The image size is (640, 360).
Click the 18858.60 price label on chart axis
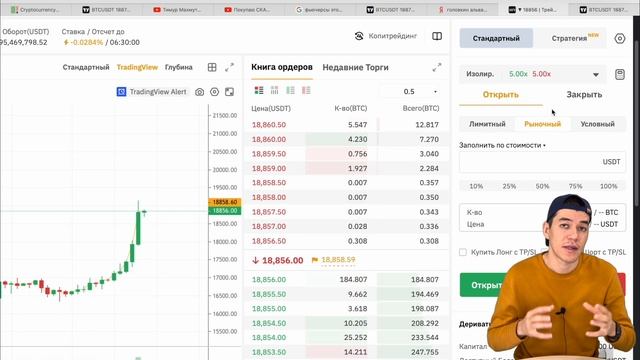point(225,202)
